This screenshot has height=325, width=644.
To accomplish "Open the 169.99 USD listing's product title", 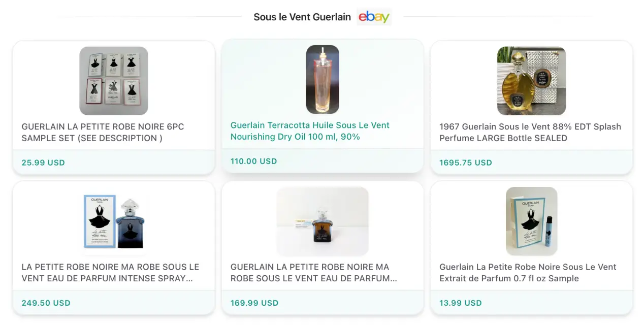I will [313, 273].
